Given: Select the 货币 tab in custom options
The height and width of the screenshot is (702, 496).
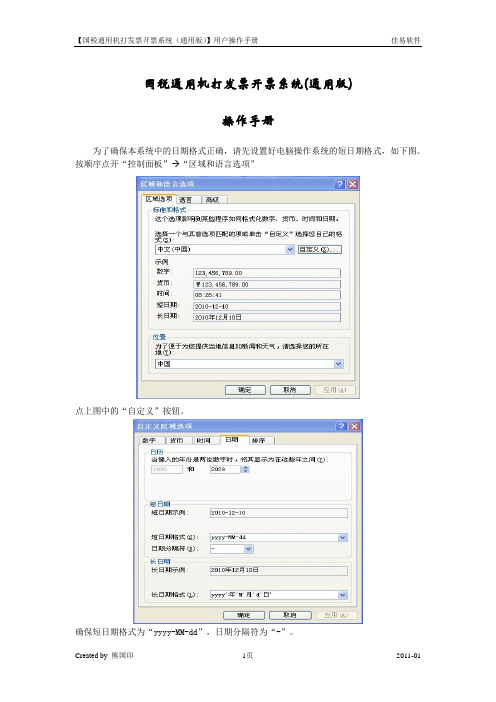Looking at the screenshot, I should click(x=176, y=441).
